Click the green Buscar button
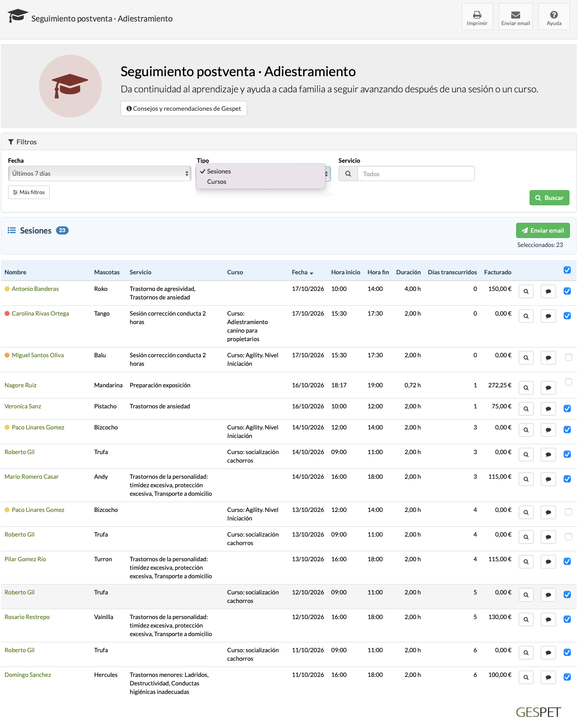This screenshot has height=728, width=578. point(549,198)
